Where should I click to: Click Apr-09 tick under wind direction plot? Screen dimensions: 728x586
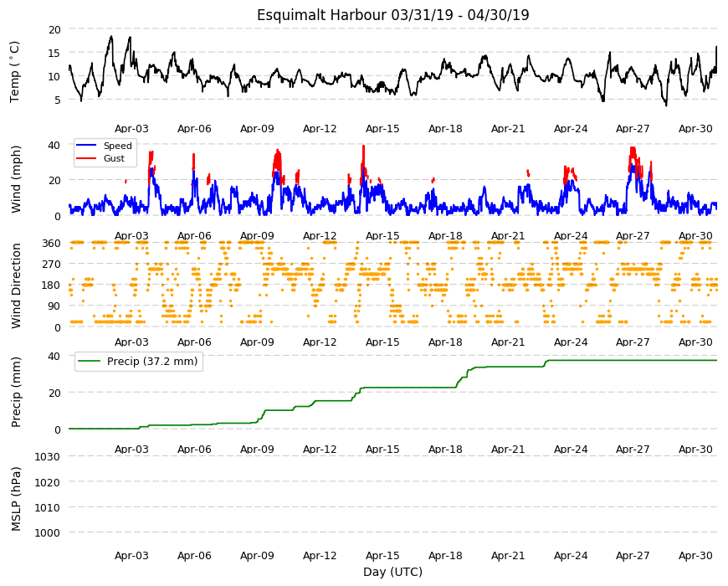pos(257,342)
